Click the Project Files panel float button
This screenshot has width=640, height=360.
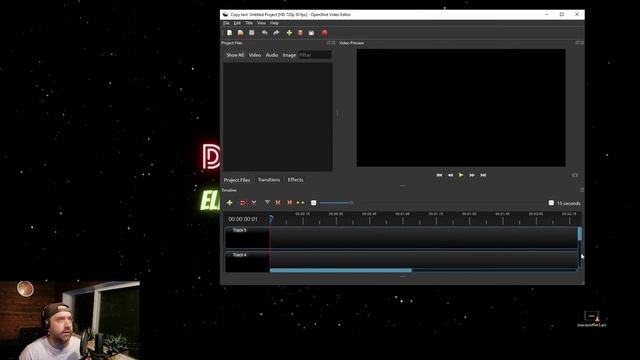(x=329, y=43)
